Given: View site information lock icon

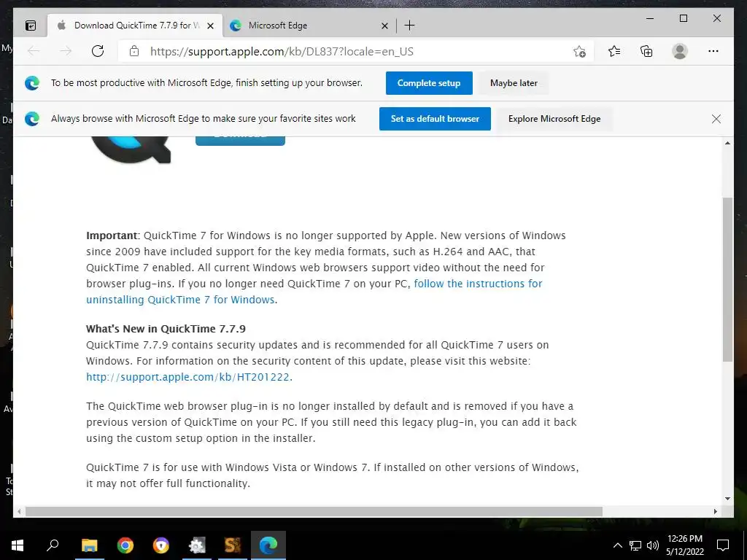Looking at the screenshot, I should point(134,51).
